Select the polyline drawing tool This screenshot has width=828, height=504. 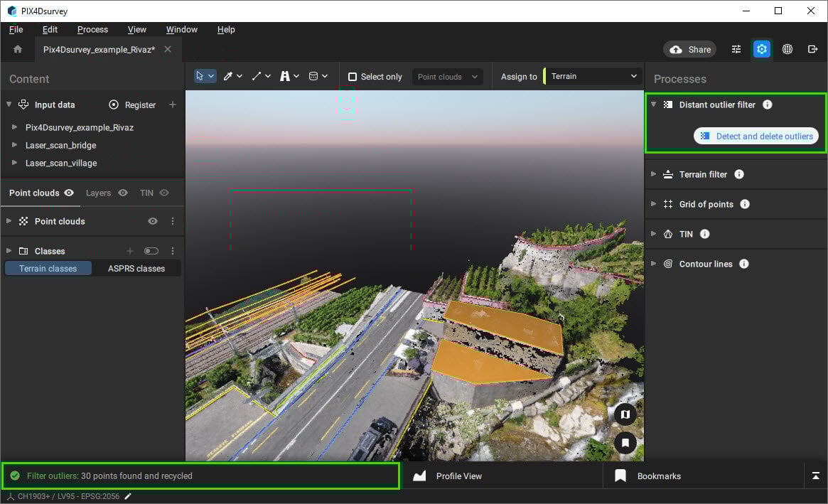click(257, 75)
